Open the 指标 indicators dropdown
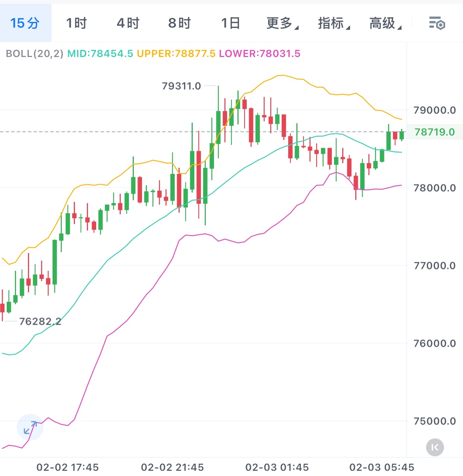Screen dimensions: 463x476 pos(334,23)
